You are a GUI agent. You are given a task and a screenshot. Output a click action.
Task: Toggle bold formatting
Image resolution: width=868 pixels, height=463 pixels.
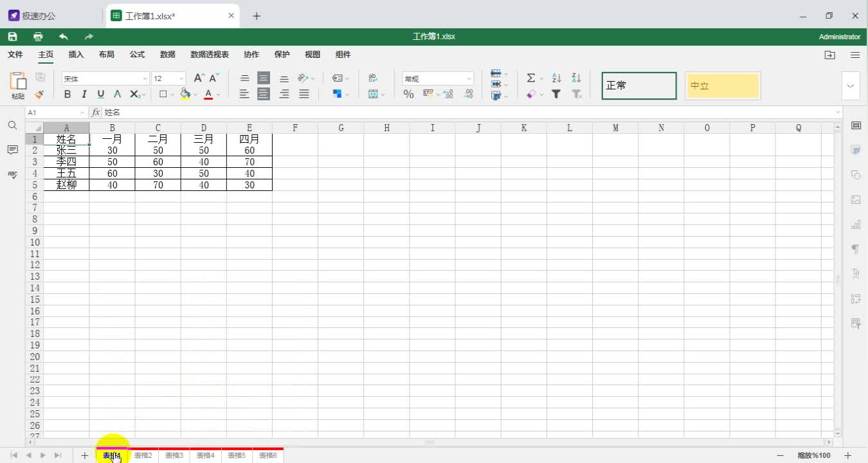click(68, 94)
